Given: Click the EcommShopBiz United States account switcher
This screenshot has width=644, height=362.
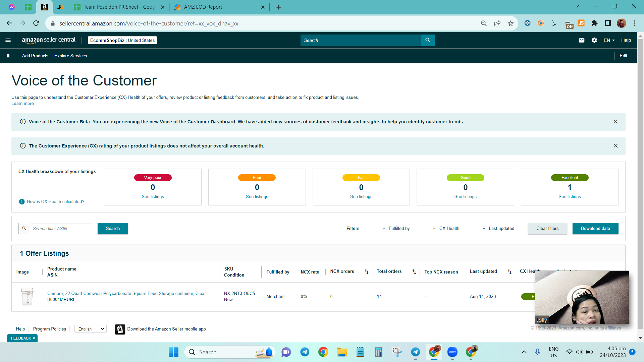Looking at the screenshot, I should coord(122,40).
